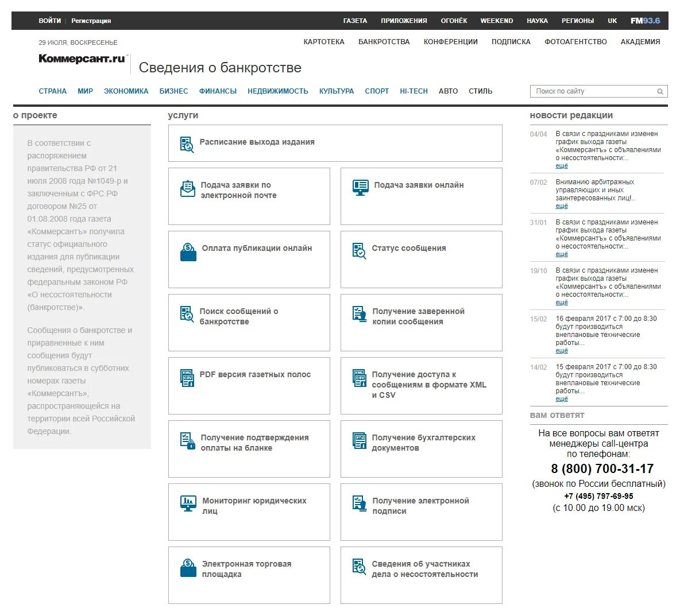Click the Регистрация link
Image resolution: width=680 pixels, height=616 pixels.
click(91, 21)
